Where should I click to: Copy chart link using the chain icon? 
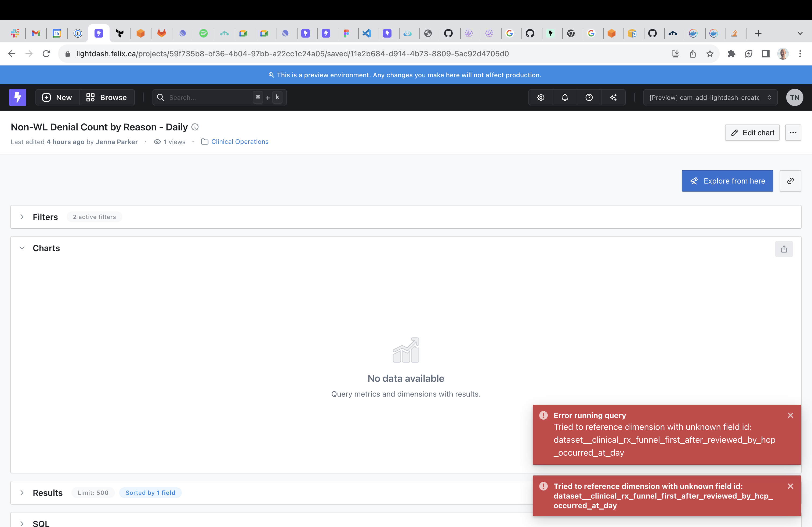click(x=790, y=181)
